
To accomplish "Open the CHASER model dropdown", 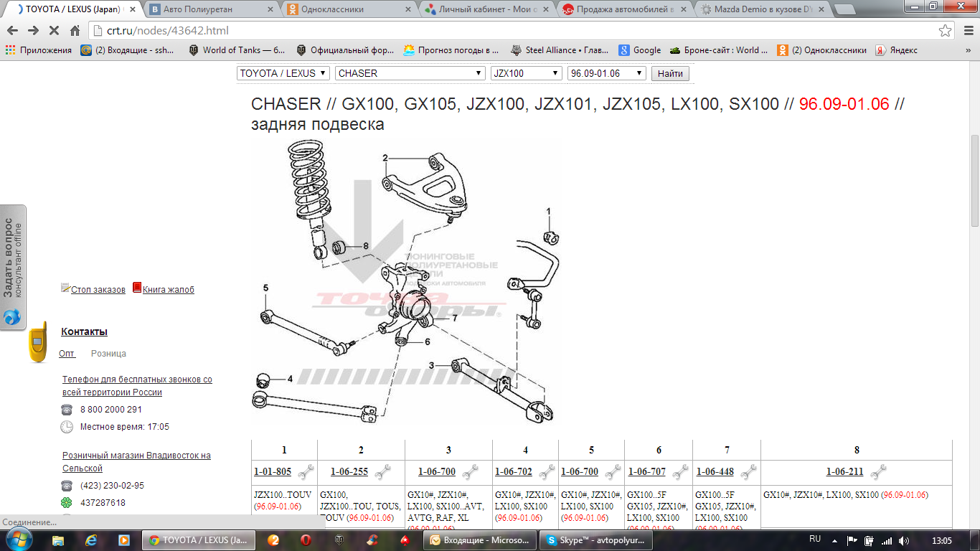I will 410,73.
